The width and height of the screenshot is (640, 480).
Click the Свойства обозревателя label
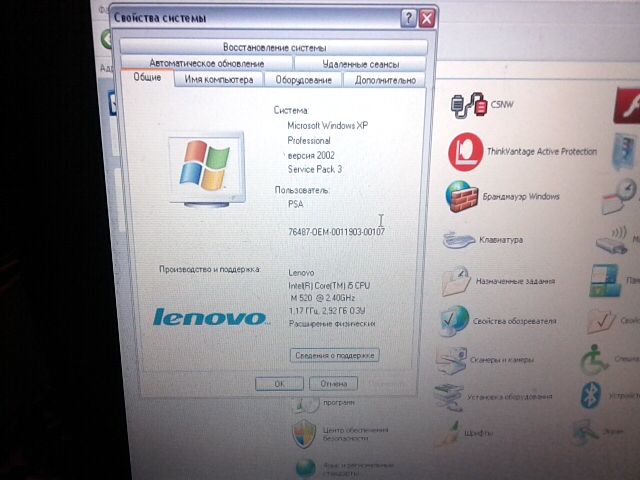coord(514,321)
